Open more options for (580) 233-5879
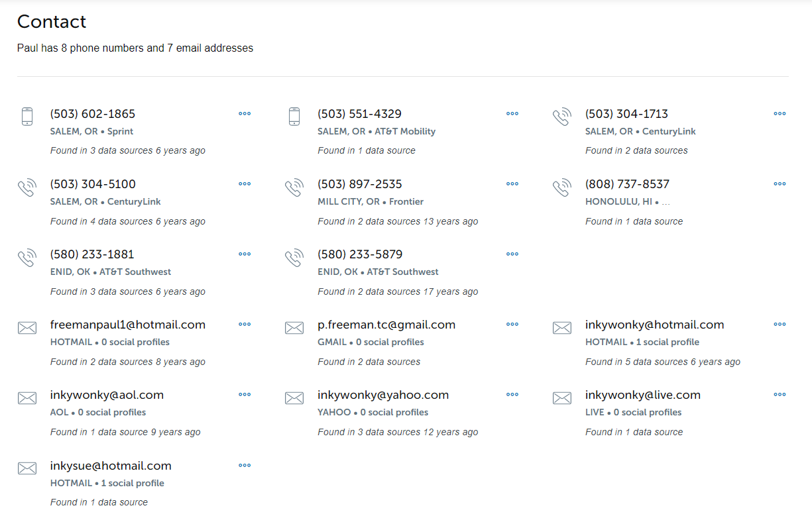The width and height of the screenshot is (812, 524). 512,254
